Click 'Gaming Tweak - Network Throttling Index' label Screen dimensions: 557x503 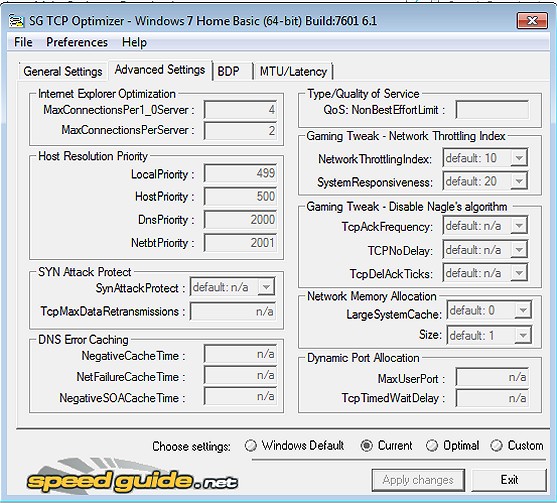(x=406, y=136)
